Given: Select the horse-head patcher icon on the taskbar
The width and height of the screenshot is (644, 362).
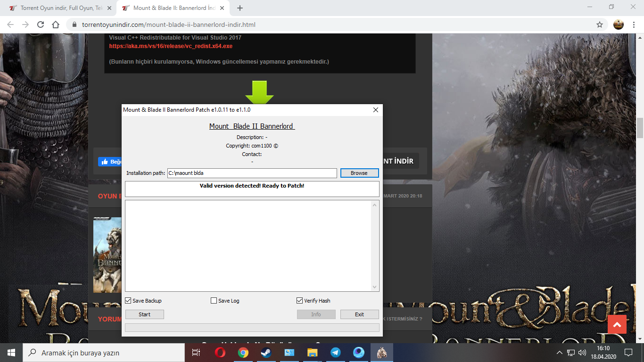Looking at the screenshot, I should tap(381, 353).
